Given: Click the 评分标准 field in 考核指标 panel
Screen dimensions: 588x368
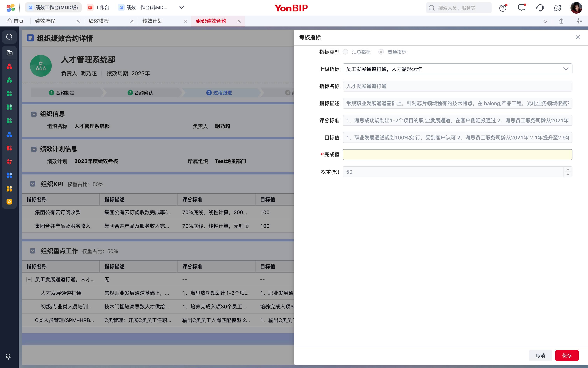Looking at the screenshot, I should [x=457, y=121].
